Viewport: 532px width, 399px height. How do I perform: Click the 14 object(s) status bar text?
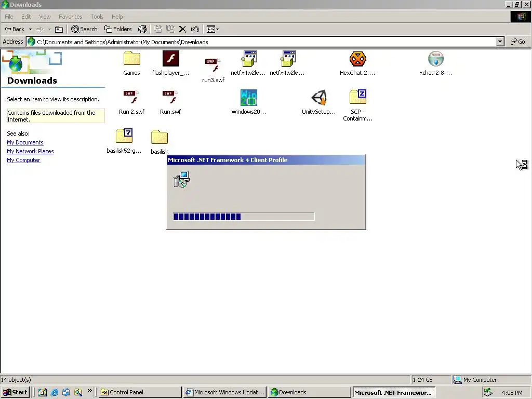[x=16, y=380]
